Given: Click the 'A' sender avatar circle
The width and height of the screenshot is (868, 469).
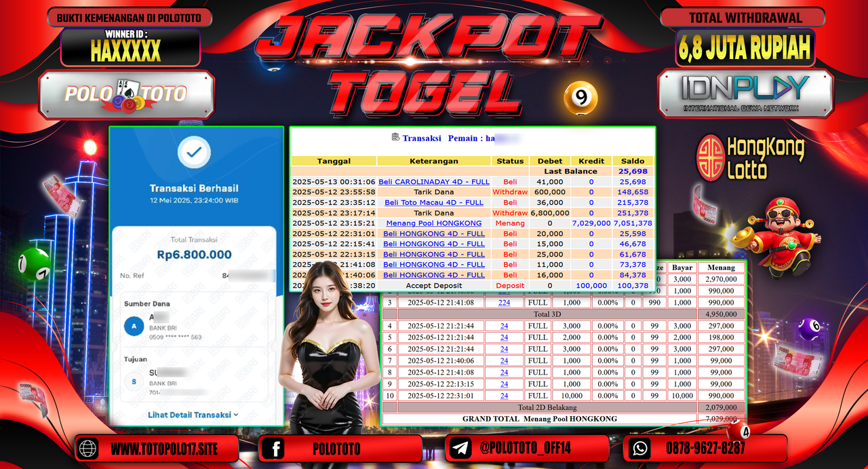Looking at the screenshot, I should click(134, 326).
